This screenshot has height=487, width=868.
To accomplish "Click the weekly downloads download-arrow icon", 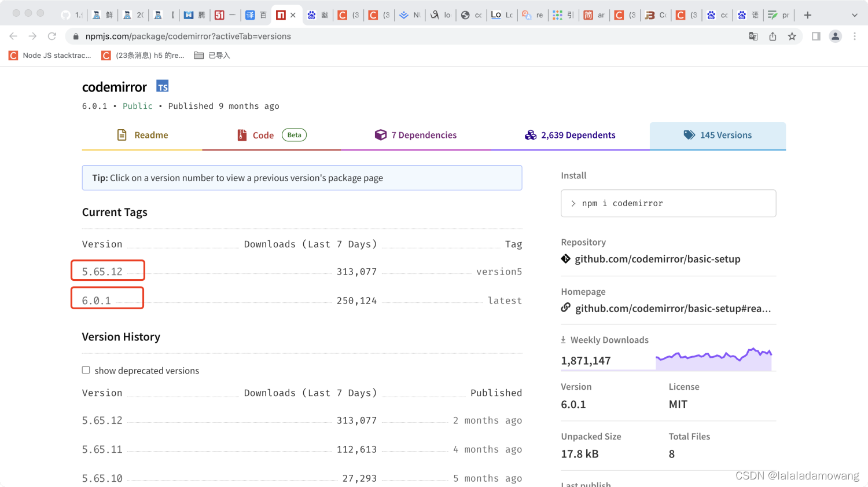I will pyautogui.click(x=563, y=340).
